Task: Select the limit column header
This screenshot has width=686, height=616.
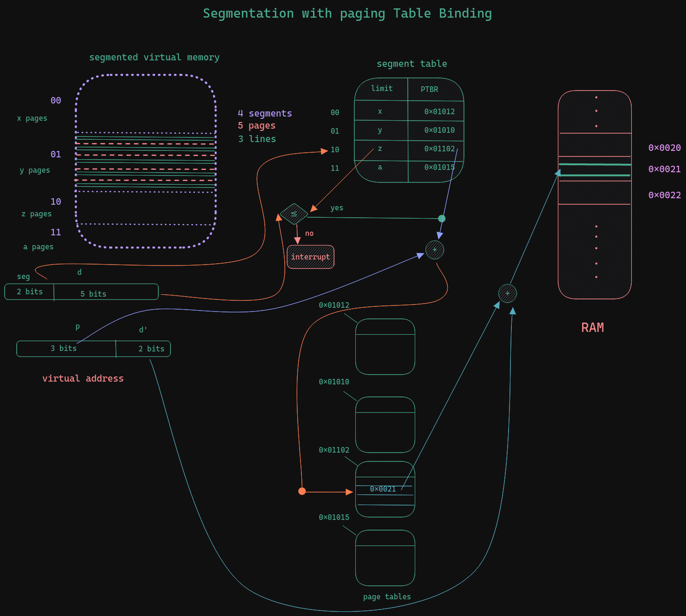Action: pos(382,88)
